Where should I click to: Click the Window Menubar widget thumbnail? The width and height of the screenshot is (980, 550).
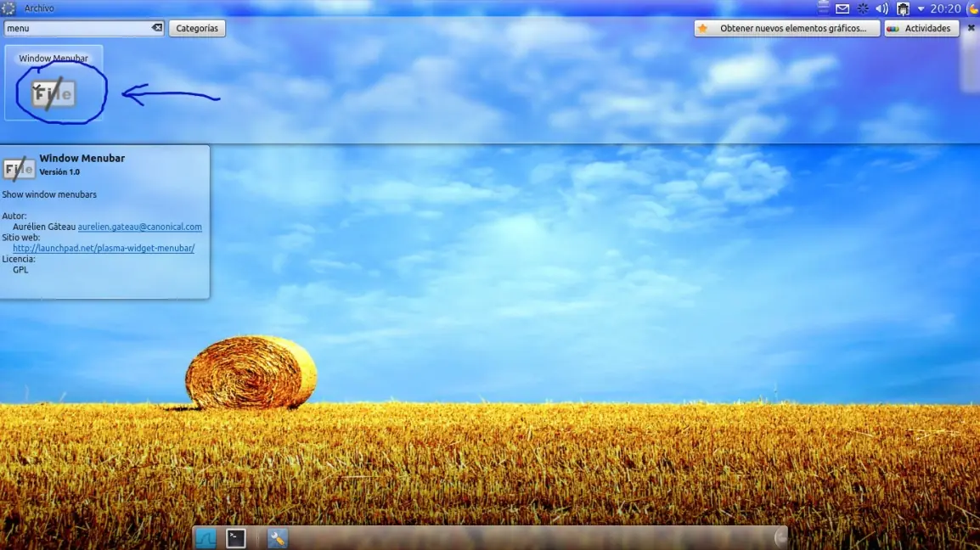[x=54, y=82]
